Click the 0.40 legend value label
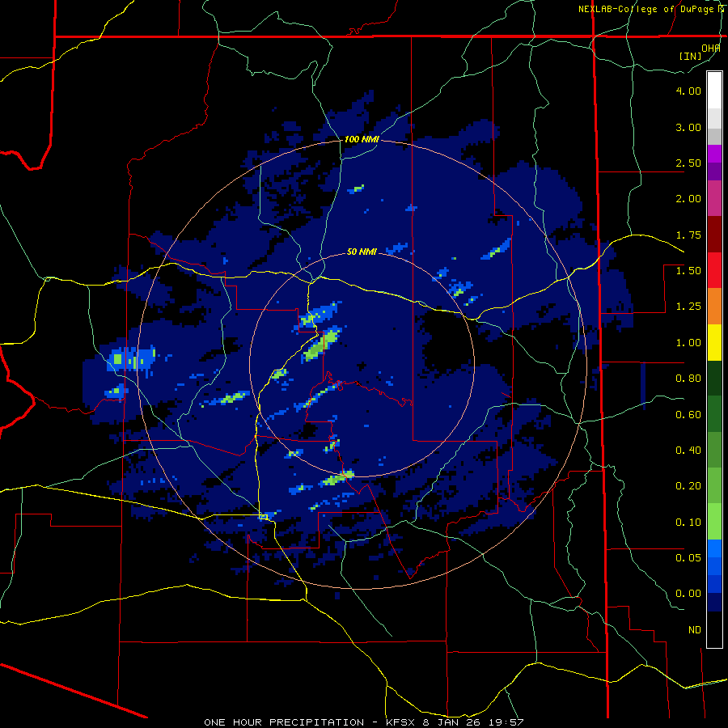 point(688,451)
